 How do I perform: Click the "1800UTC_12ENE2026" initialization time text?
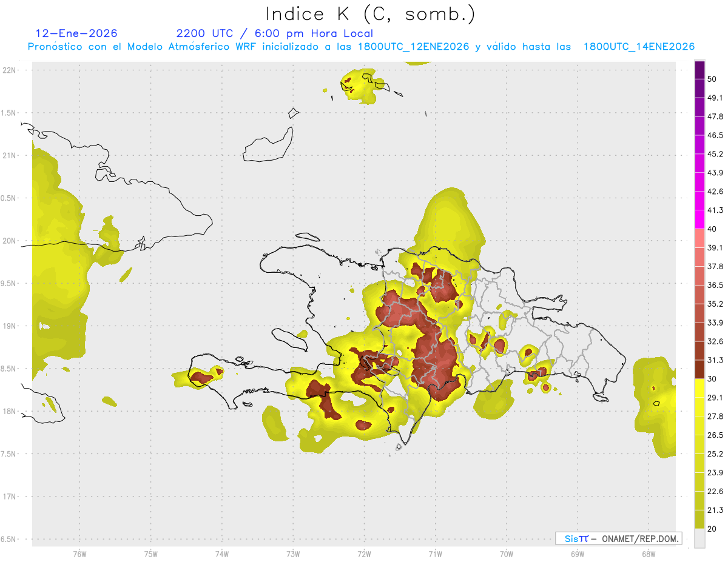(414, 47)
